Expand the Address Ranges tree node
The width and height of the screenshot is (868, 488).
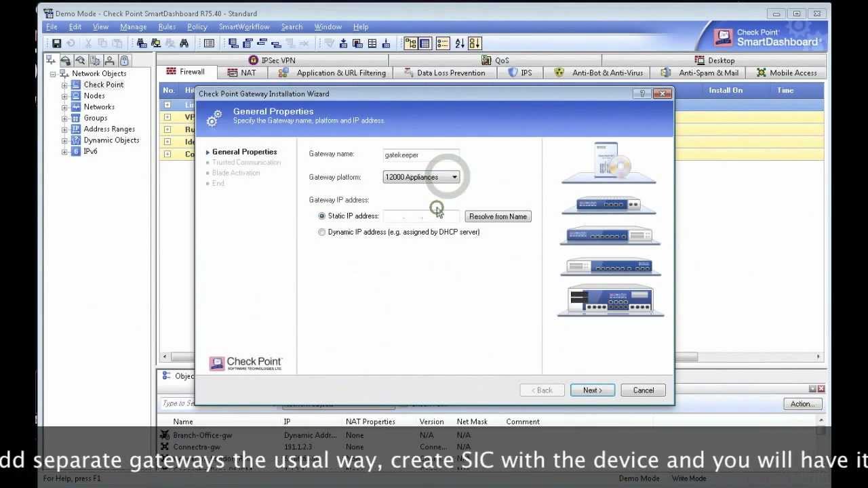pos(64,129)
